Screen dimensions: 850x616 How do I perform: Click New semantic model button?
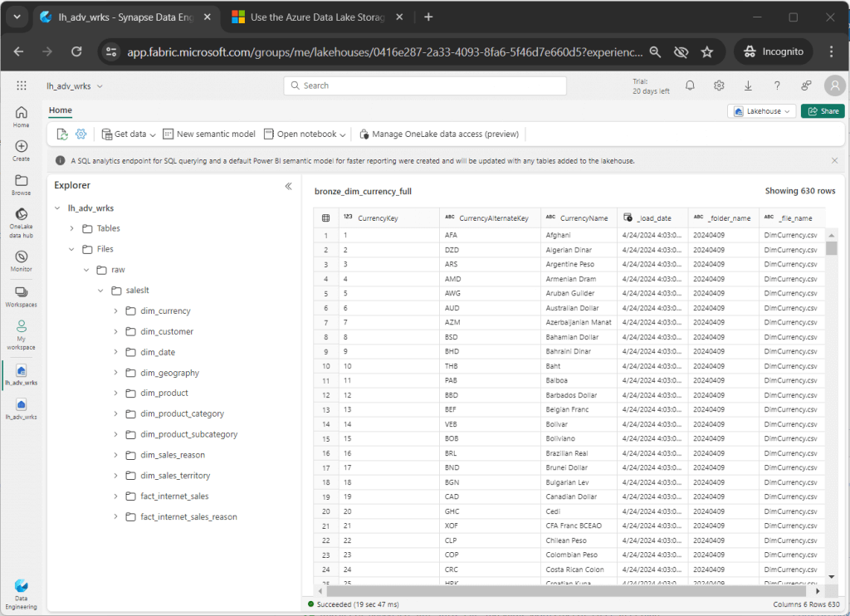click(209, 134)
